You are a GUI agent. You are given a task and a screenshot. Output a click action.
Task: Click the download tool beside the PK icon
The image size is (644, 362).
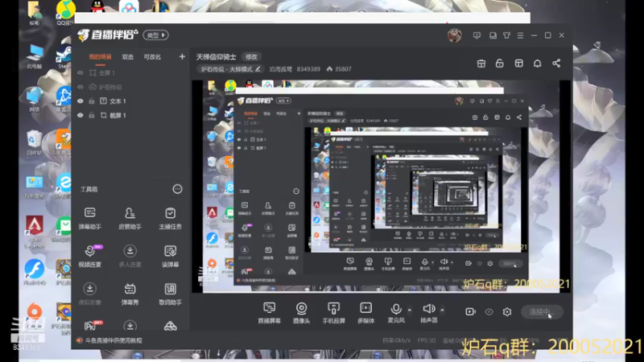tap(130, 326)
